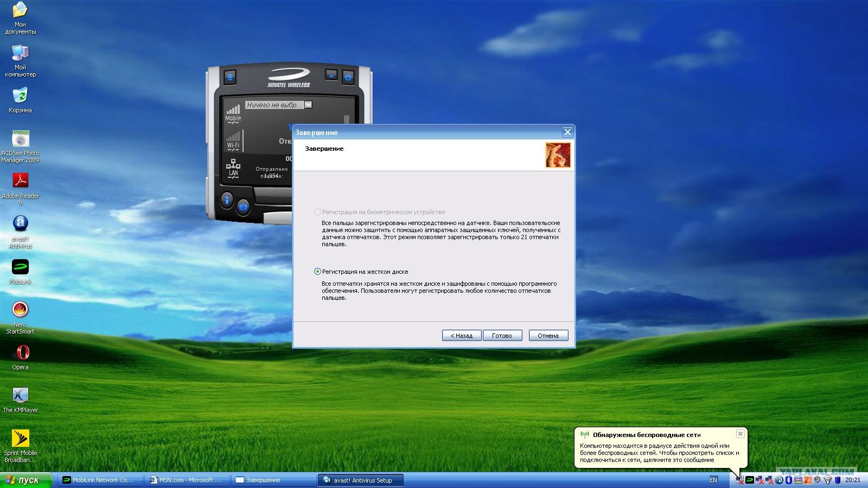Launch Sprint Mobile Broadband desktop icon

(x=20, y=446)
